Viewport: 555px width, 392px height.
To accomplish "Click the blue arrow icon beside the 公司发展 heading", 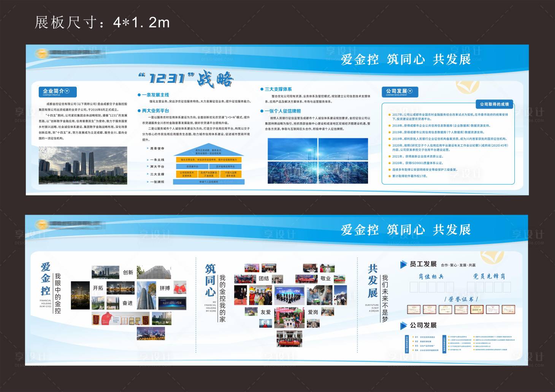I will (x=403, y=326).
